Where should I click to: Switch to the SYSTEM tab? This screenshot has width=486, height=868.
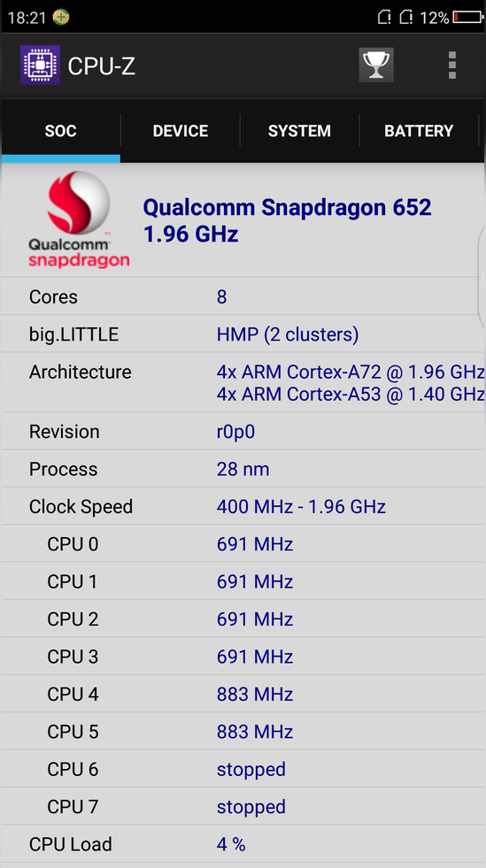[x=299, y=131]
